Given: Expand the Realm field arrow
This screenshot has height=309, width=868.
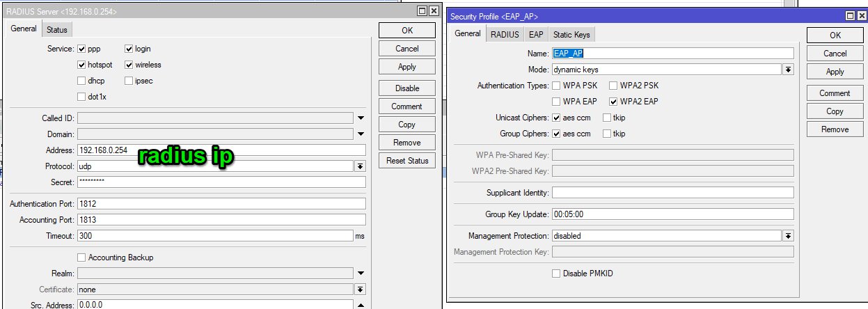Looking at the screenshot, I should click(x=361, y=274).
